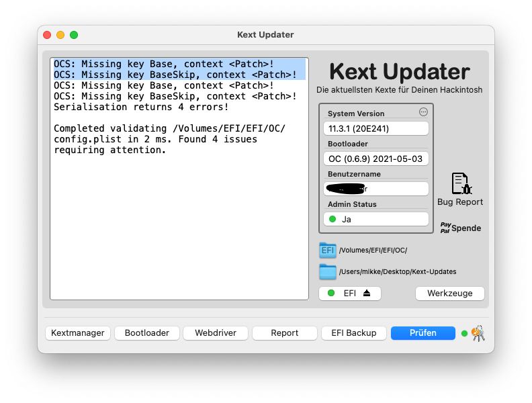
Task: Click green indicator on EFI button
Action: [331, 293]
